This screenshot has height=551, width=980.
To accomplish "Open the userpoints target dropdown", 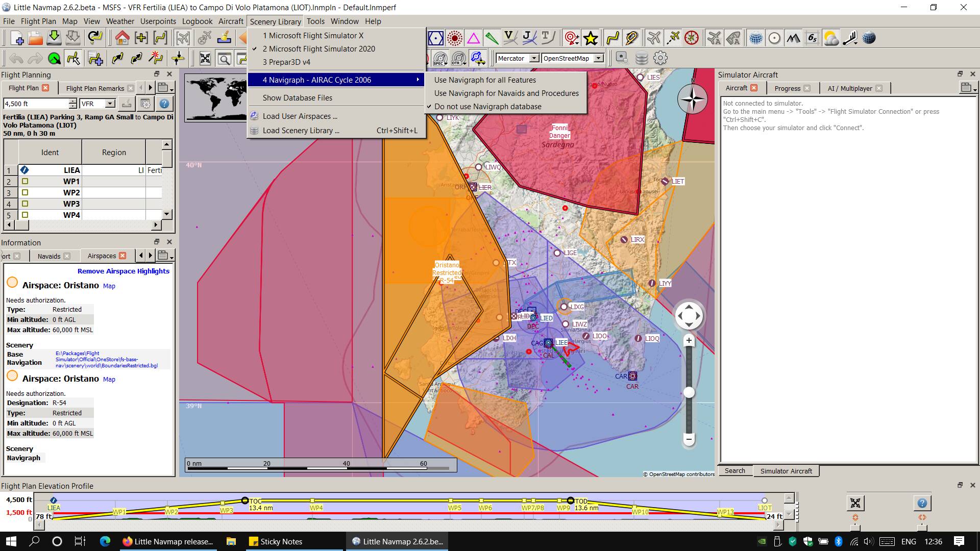I will point(572,38).
